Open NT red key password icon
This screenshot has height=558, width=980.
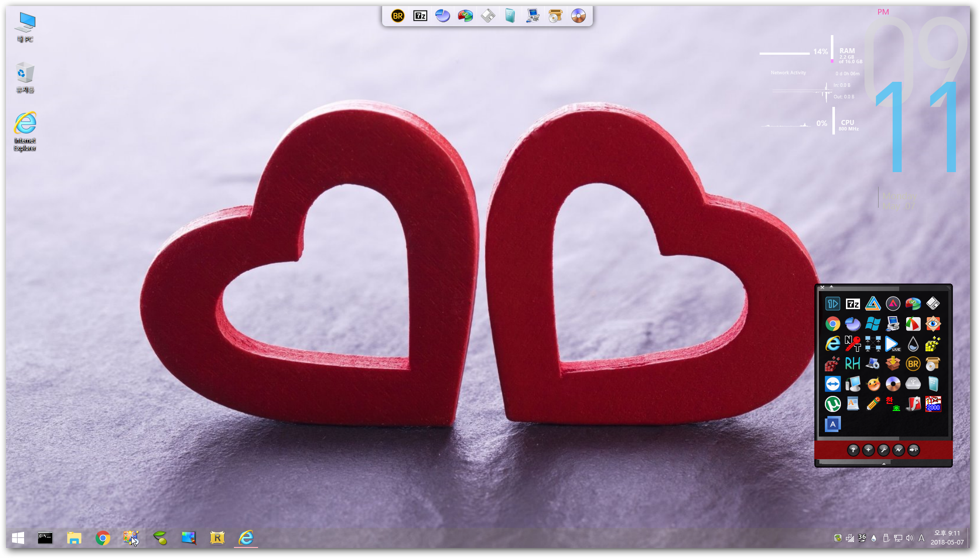[x=852, y=344]
